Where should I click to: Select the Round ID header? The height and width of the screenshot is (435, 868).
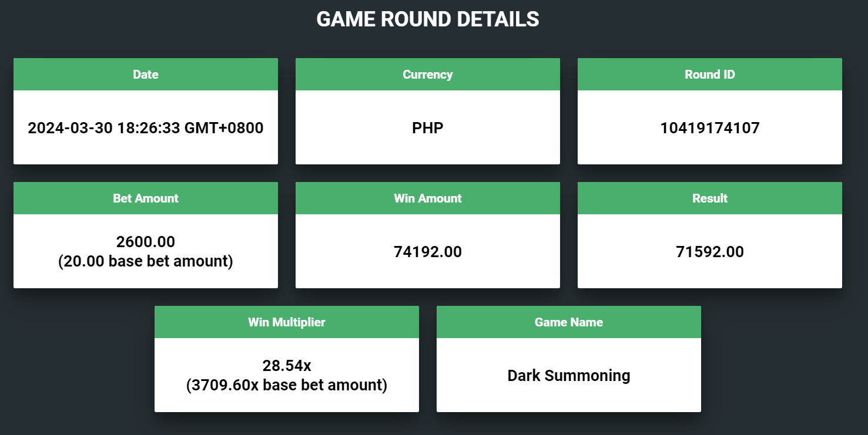[710, 75]
